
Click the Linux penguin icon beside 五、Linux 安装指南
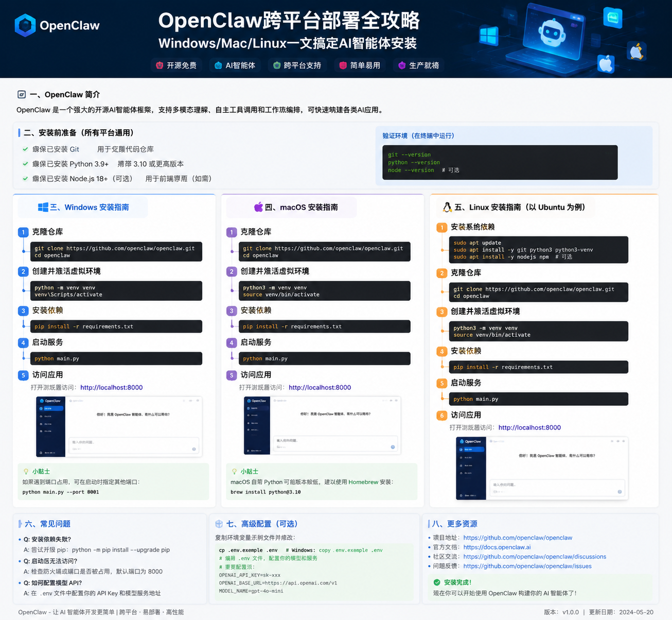[x=447, y=207]
